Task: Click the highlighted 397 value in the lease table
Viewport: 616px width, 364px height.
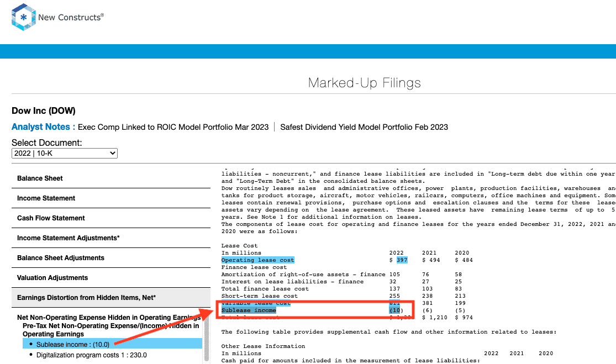Action: 402,260
